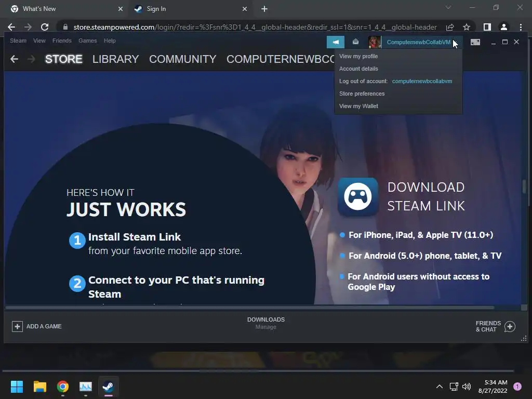532x399 pixels.
Task: Open Chrome profile icon
Action: [504, 27]
